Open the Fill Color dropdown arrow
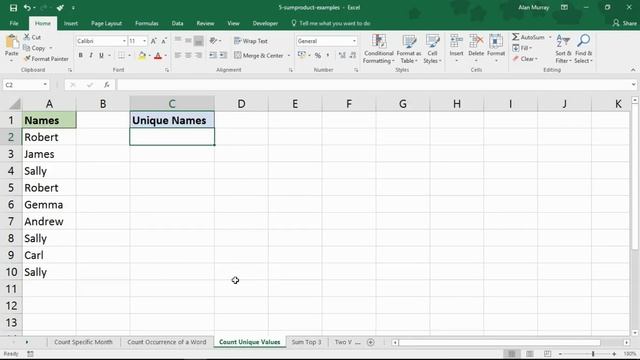640x360 pixels. point(149,56)
